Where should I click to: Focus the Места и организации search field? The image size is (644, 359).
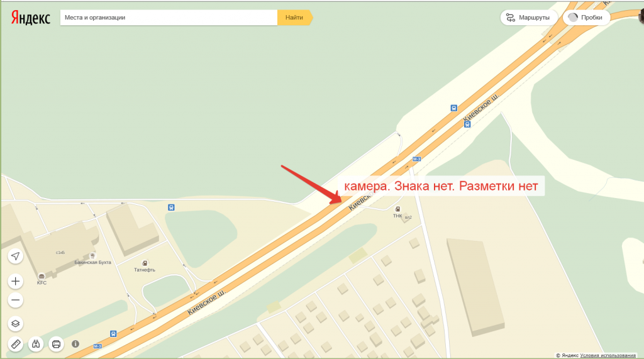point(169,18)
